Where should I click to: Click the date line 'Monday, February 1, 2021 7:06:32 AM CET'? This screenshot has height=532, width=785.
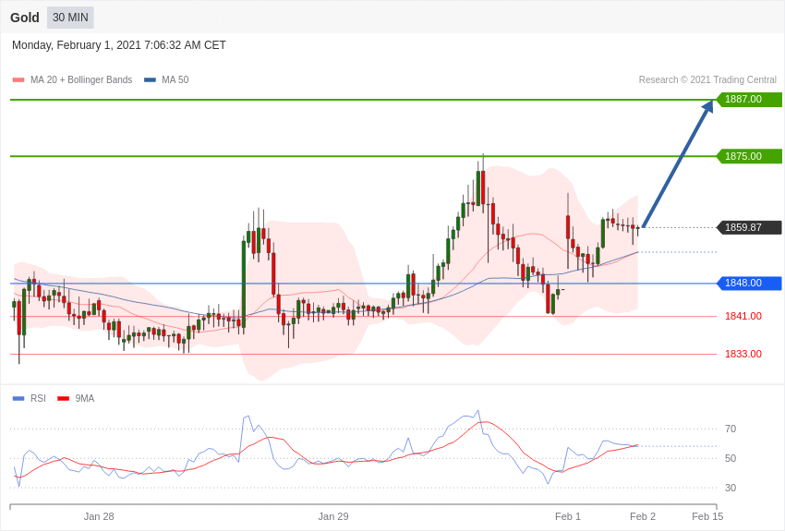click(x=118, y=45)
